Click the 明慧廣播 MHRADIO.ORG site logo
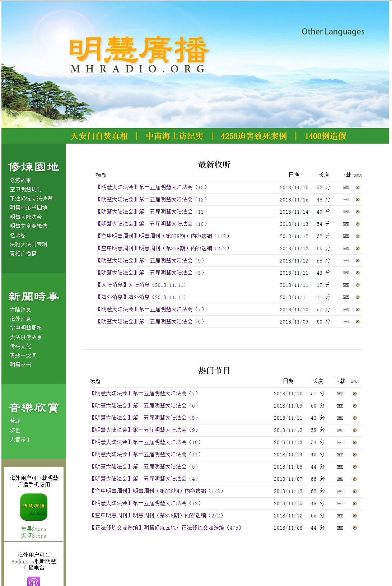Screen dimensions: 392x586 [x=139, y=55]
